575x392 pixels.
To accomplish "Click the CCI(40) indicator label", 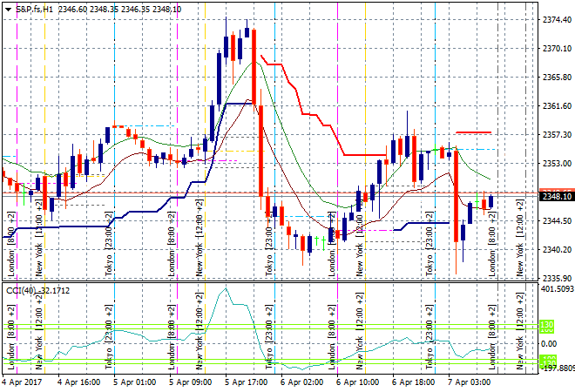I will (24, 289).
